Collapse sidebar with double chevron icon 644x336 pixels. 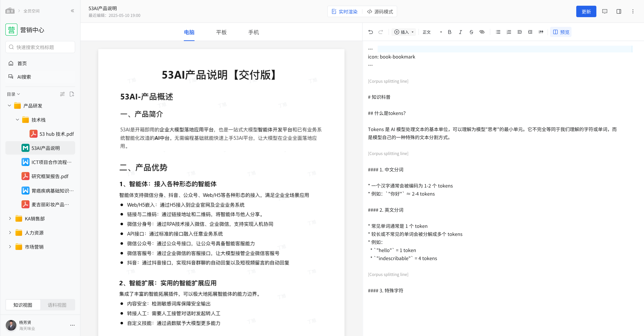tap(72, 11)
